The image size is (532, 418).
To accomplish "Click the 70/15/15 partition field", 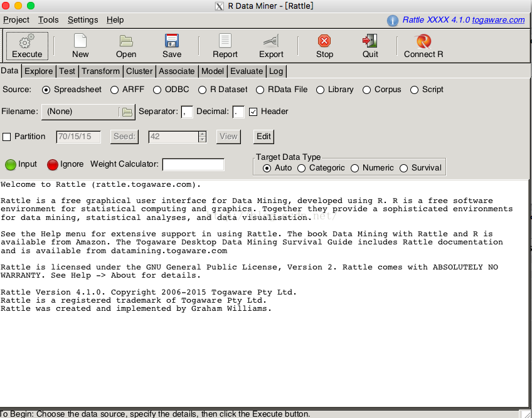I will pyautogui.click(x=78, y=137).
